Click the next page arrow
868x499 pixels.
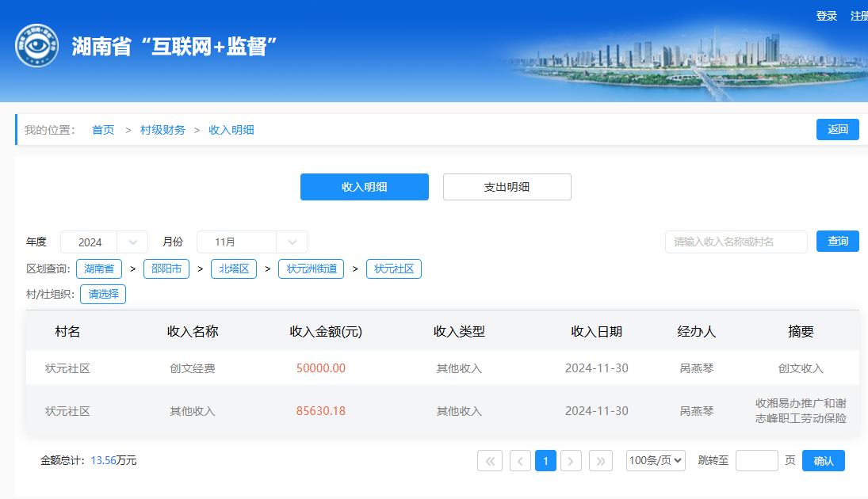571,461
